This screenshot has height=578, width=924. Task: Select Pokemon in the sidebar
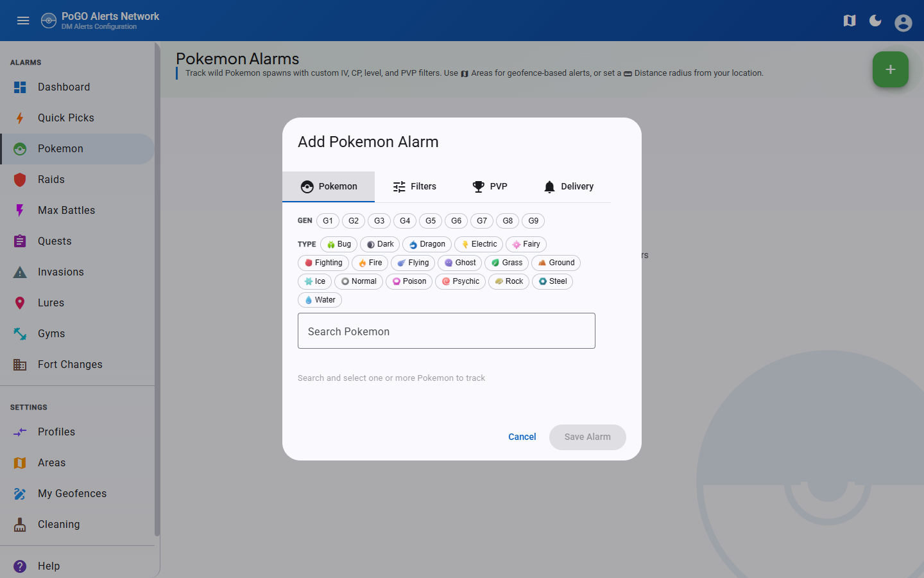(77, 149)
